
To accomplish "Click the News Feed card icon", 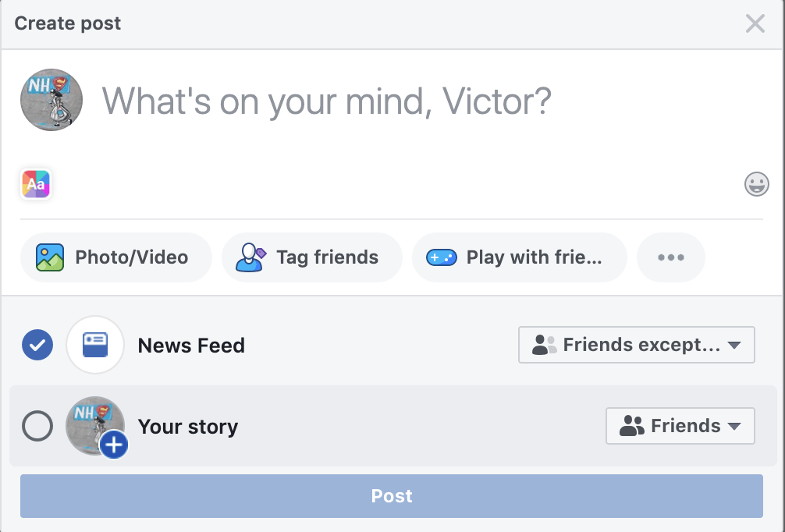I will (x=95, y=345).
